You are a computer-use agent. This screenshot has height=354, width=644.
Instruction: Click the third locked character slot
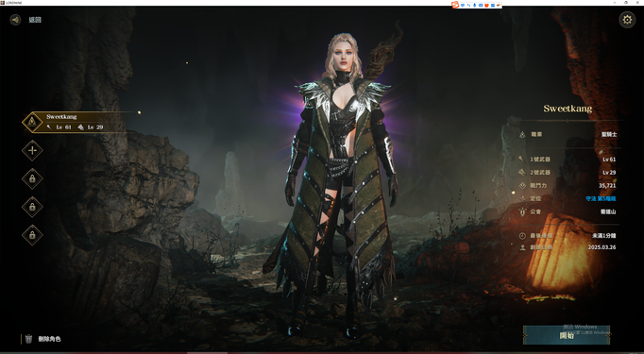coord(32,235)
